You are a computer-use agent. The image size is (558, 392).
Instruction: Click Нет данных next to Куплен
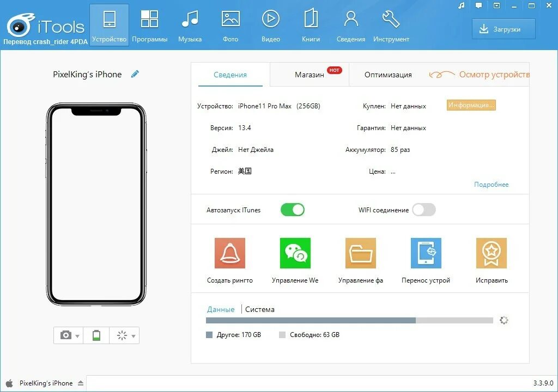408,106
